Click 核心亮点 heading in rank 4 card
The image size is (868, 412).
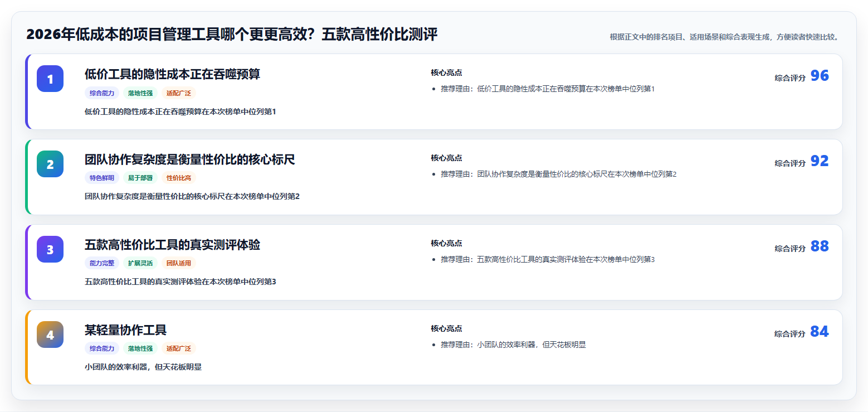(446, 328)
